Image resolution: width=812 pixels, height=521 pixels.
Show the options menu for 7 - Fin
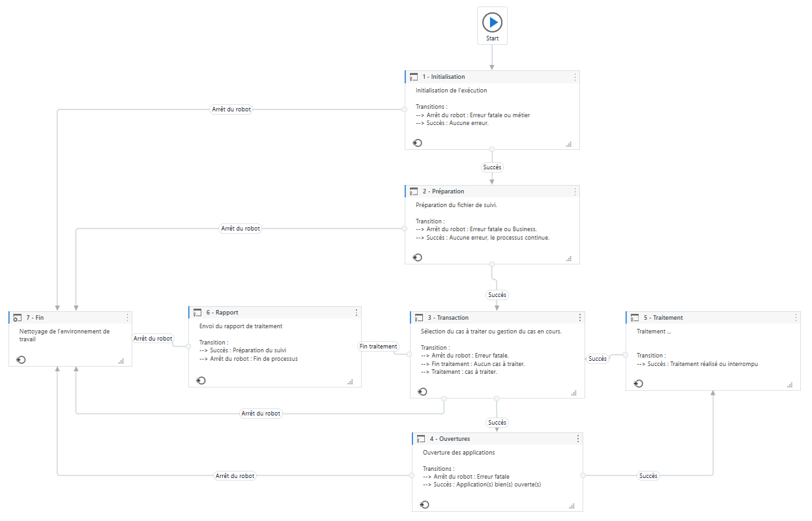pos(127,318)
